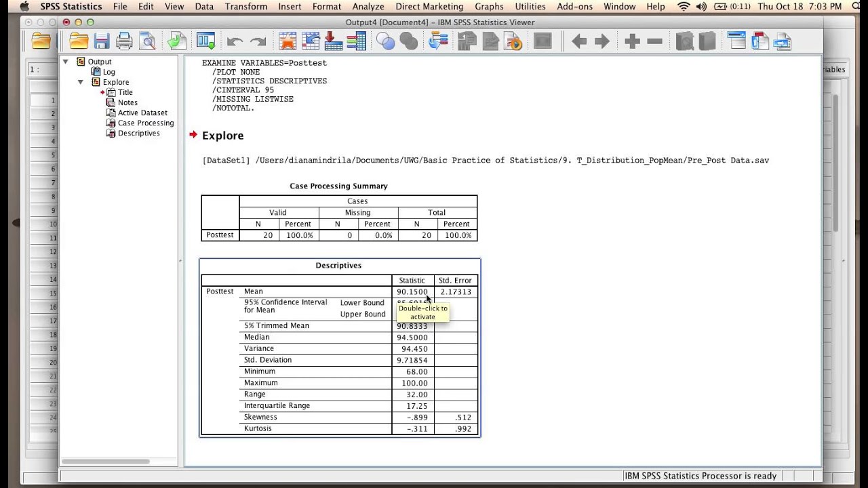Open Print Preview from the toolbar
Screen dimensions: 868x488
coord(147,41)
